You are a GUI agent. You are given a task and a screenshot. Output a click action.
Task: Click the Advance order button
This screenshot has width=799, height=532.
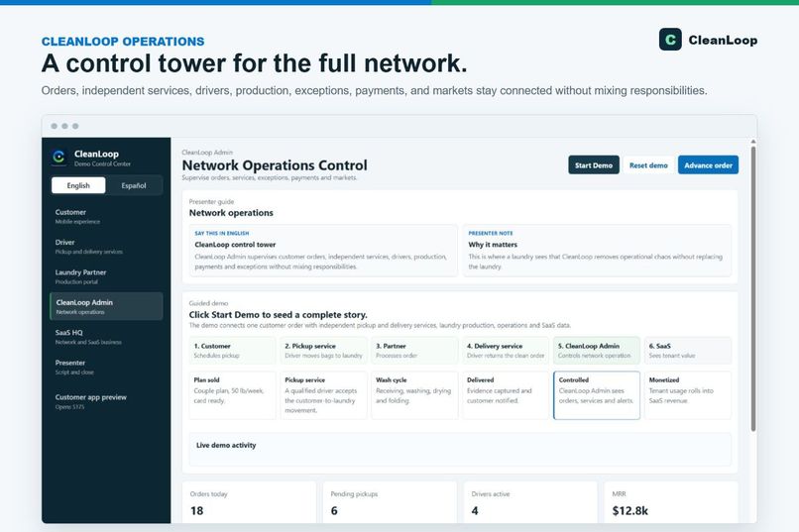tap(708, 164)
